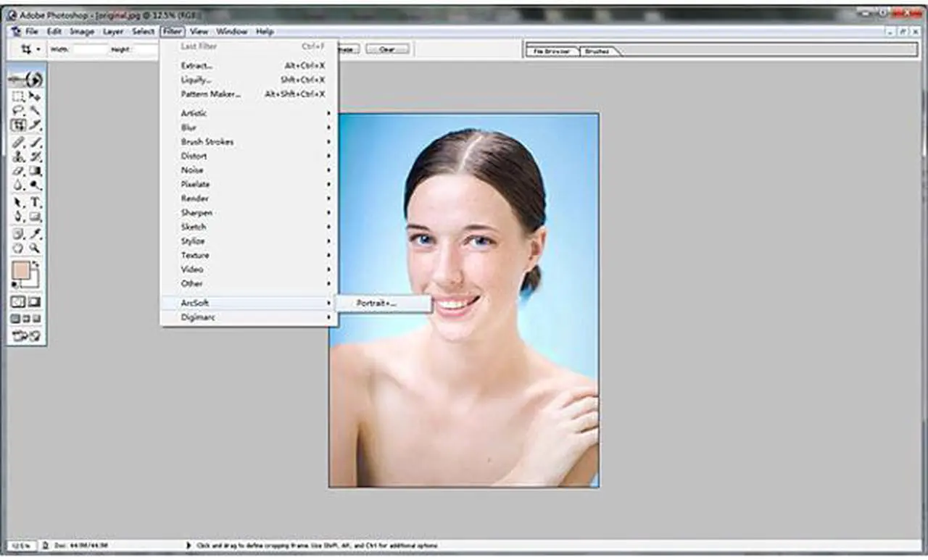Switch to the Brushes tab
928x560 pixels.
click(597, 51)
